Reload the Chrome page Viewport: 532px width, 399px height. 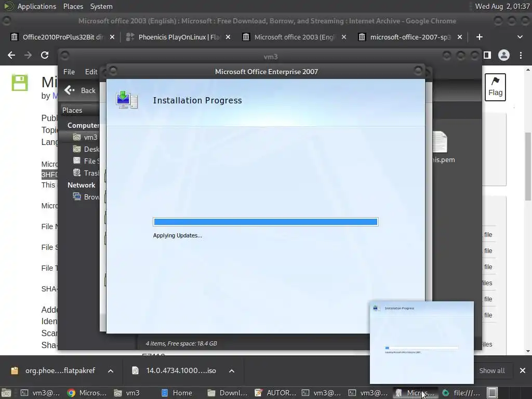point(45,55)
